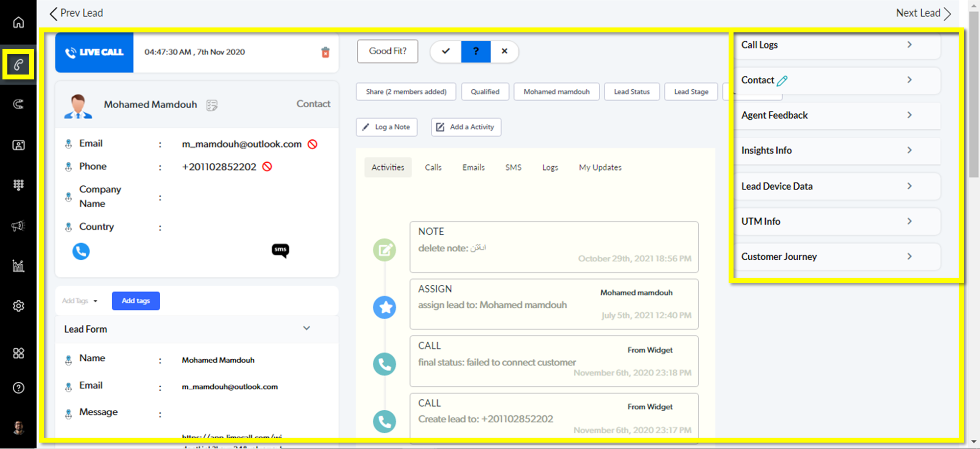Open the dial pad icon in sidebar
The height and width of the screenshot is (449, 980).
click(x=18, y=185)
